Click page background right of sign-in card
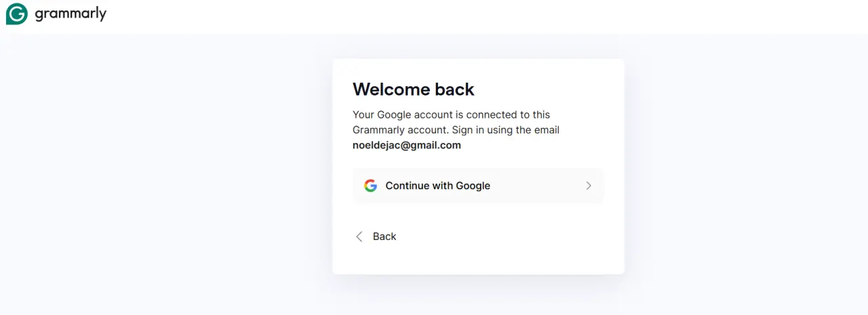Screen dimensions: 868x315 (x=746, y=169)
